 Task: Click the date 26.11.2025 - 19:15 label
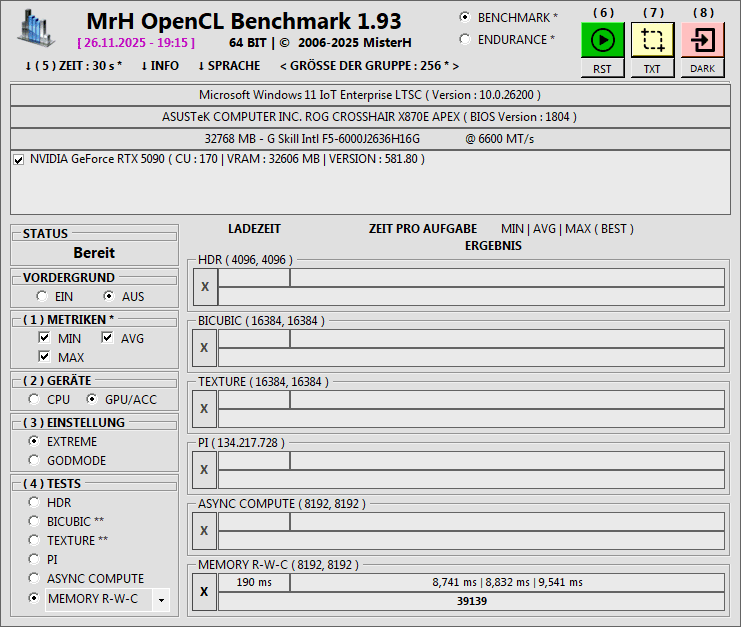pos(136,43)
